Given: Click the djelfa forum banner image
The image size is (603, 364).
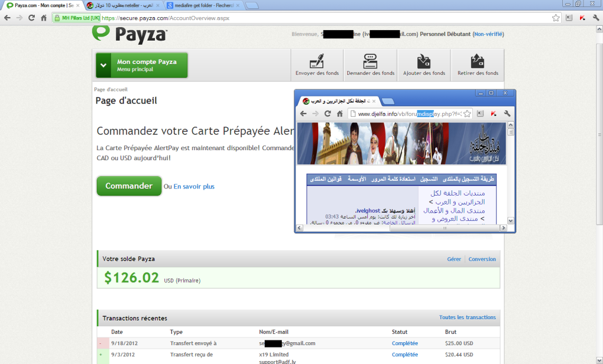Looking at the screenshot, I should click(x=401, y=143).
